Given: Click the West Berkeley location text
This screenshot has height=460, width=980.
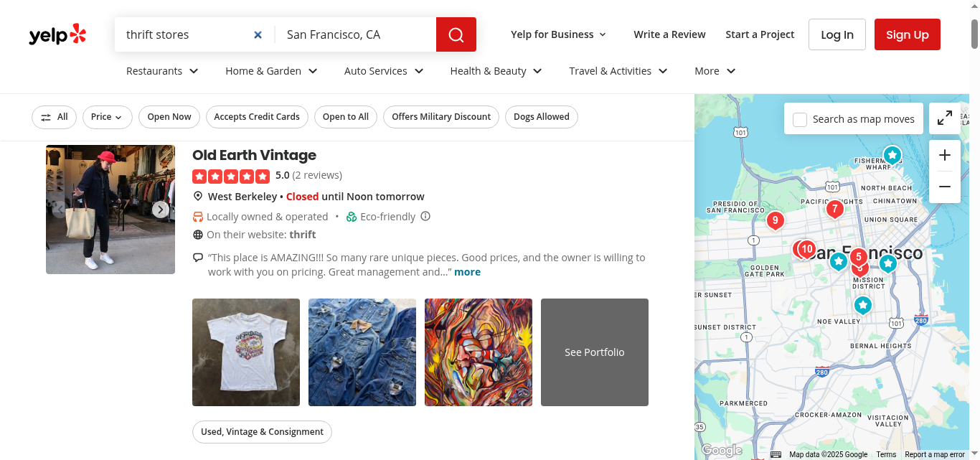Looking at the screenshot, I should point(242,197).
